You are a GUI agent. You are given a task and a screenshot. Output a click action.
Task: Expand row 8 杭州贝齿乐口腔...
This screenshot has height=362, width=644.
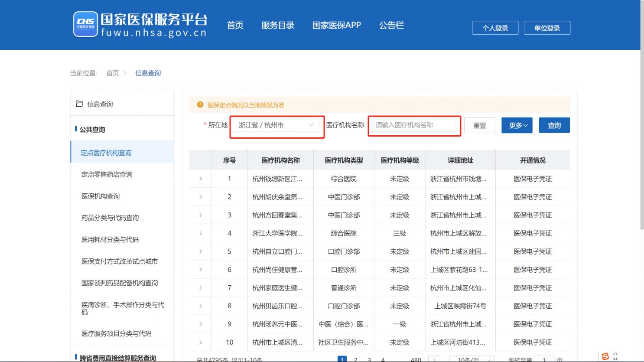coord(201,306)
